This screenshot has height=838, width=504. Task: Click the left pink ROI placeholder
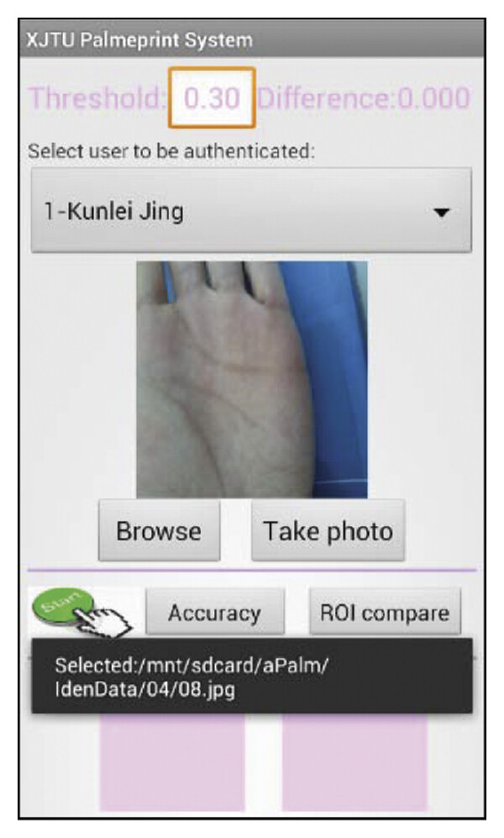click(172, 763)
